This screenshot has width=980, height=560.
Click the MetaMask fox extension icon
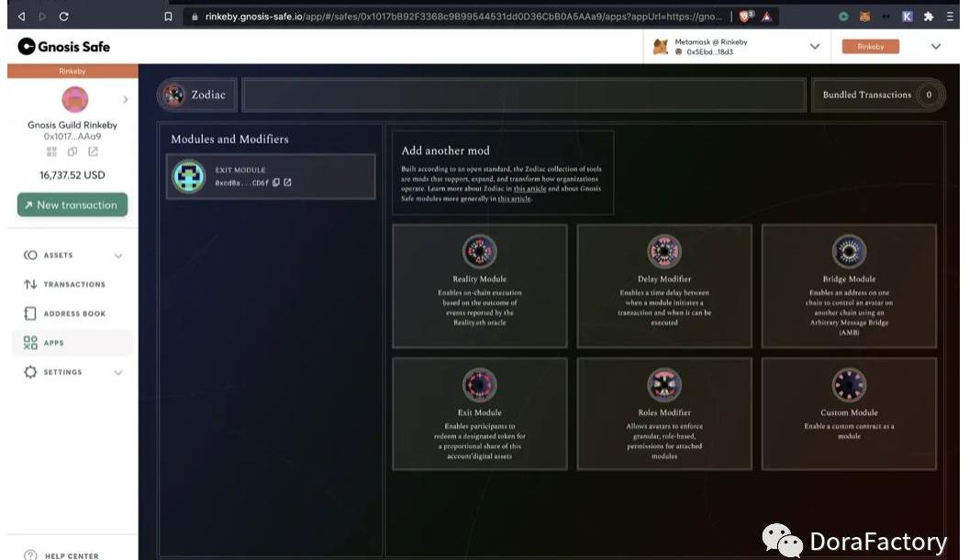(864, 17)
